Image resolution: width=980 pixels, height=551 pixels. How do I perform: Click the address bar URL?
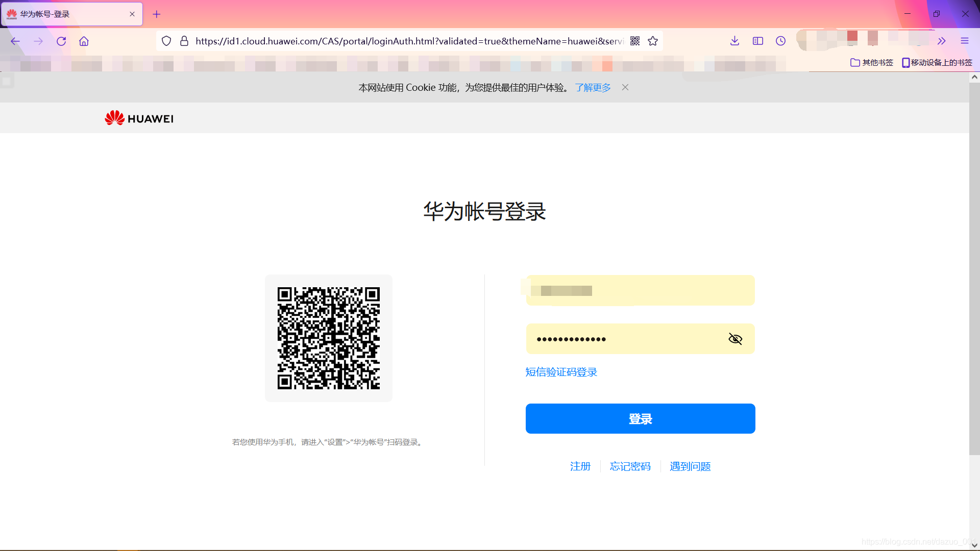coord(409,41)
